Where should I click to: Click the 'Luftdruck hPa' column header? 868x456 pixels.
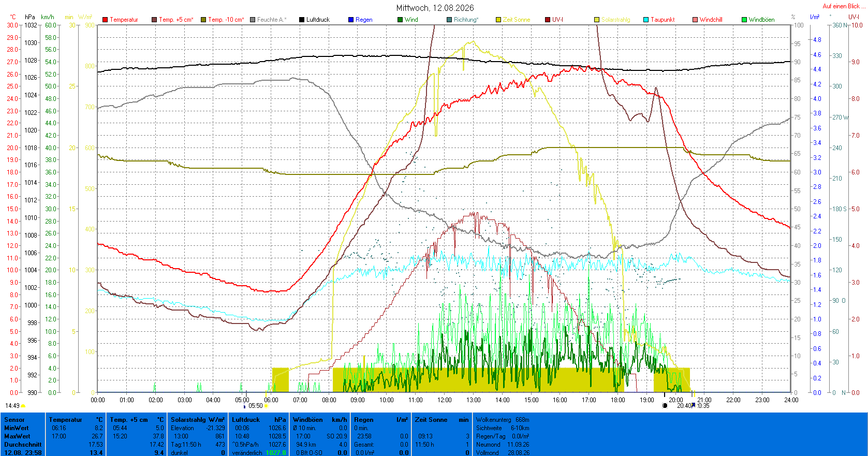(259, 420)
